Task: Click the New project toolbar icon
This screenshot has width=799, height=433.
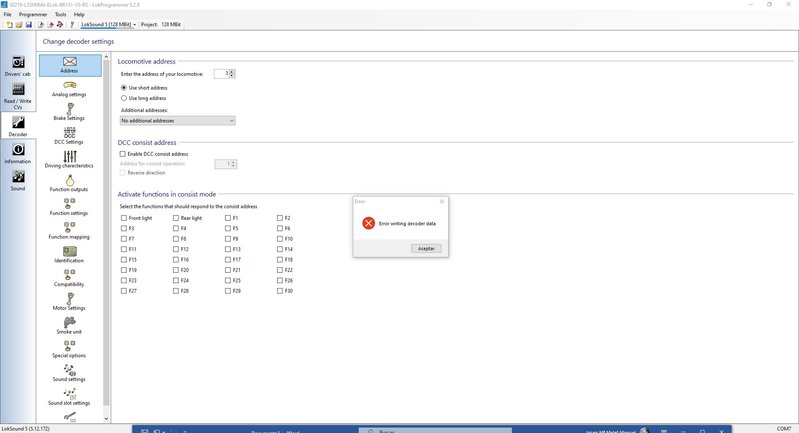Action: coord(9,24)
